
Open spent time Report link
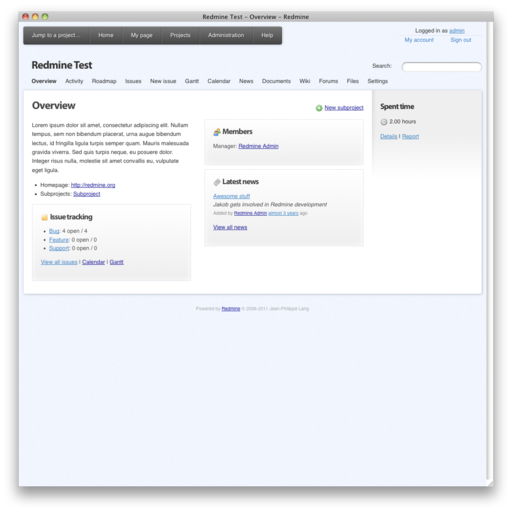pos(410,136)
